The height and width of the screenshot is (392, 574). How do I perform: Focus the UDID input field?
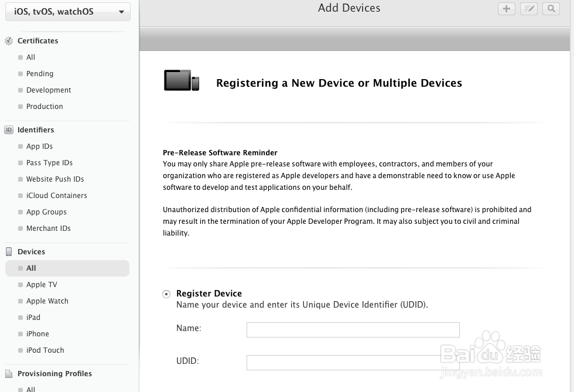tap(353, 363)
